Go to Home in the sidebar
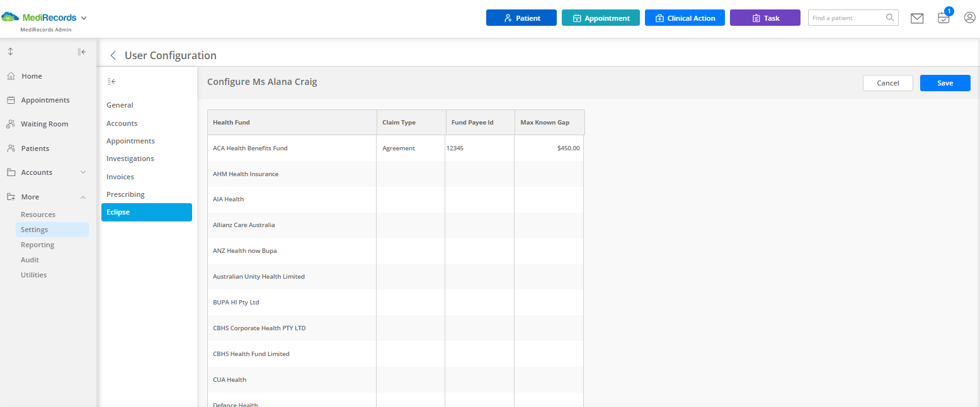The width and height of the screenshot is (980, 407). 31,76
